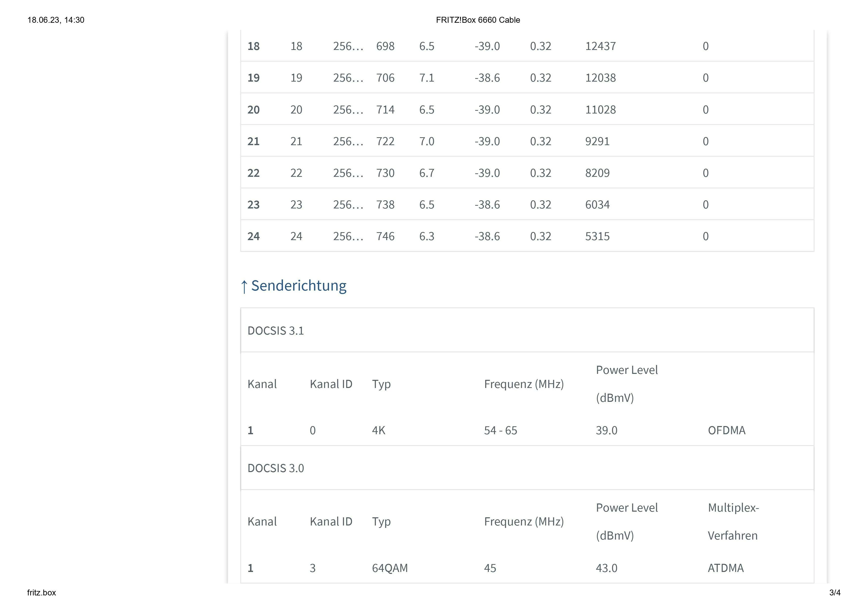Image resolution: width=868 pixels, height=613 pixels.
Task: Select the 64QAM type cell
Action: click(x=390, y=568)
